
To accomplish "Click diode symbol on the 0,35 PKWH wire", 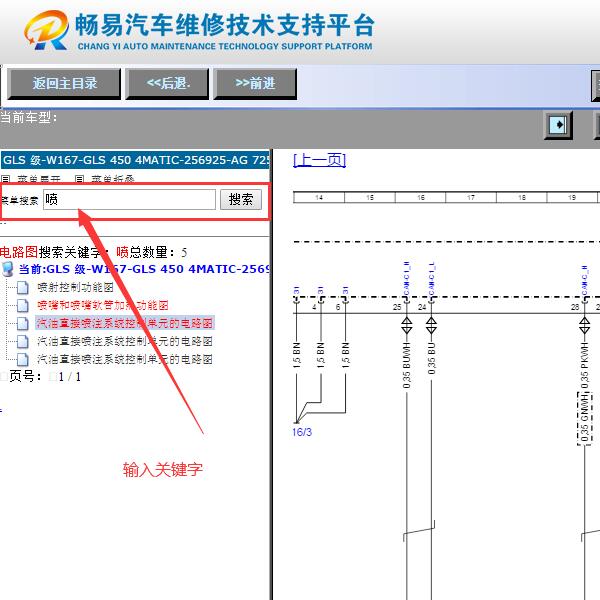I will pyautogui.click(x=584, y=325).
